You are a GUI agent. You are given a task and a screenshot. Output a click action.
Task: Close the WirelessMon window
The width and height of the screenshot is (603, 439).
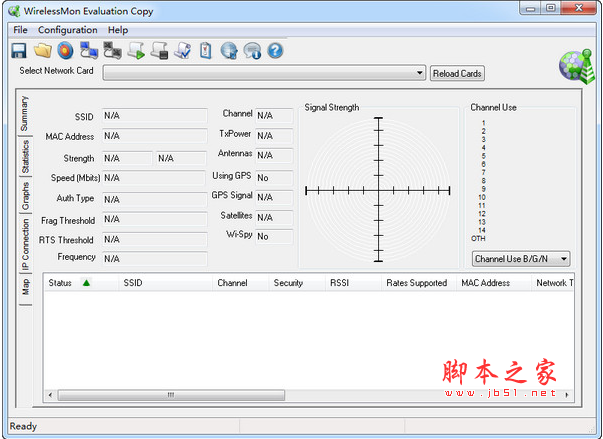(x=578, y=8)
